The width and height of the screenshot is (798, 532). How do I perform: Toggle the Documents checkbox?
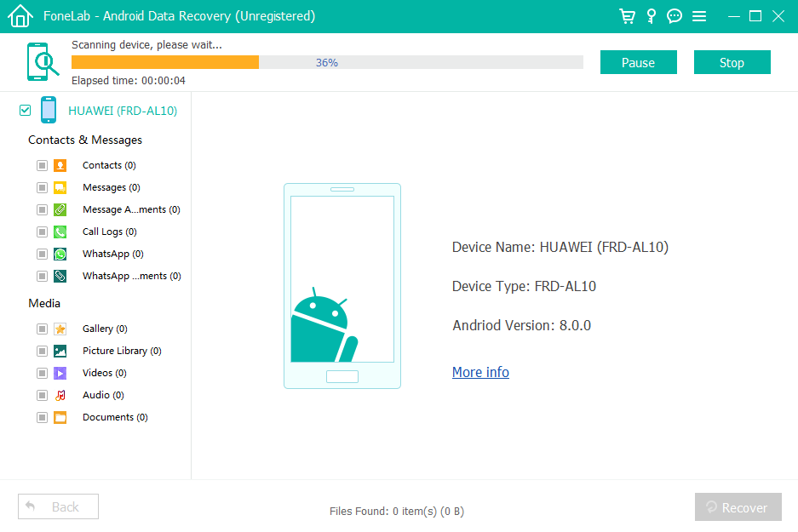click(43, 418)
